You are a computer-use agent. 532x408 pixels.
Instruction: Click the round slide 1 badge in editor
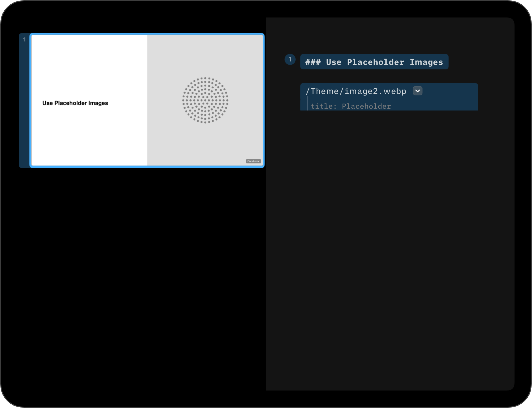tap(290, 59)
